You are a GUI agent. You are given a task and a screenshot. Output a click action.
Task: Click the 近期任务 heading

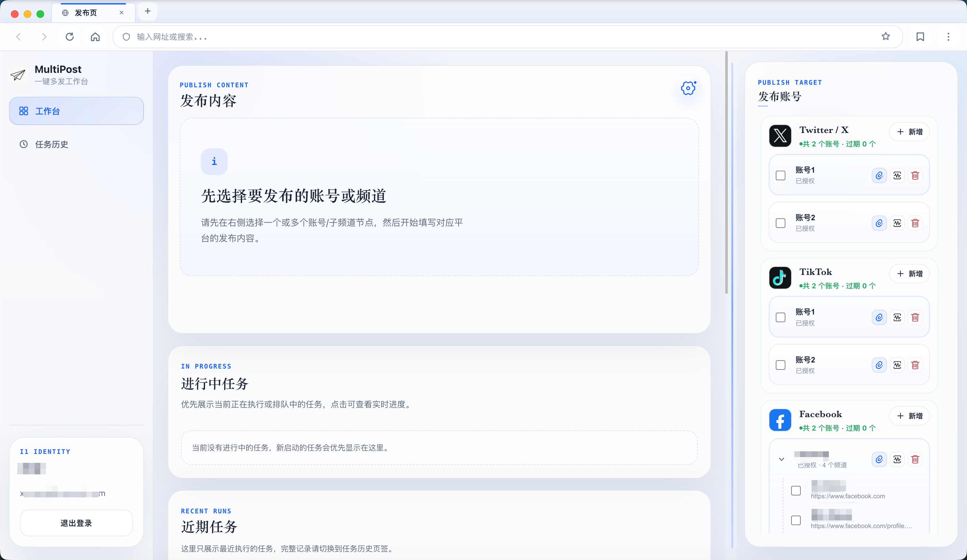pyautogui.click(x=209, y=527)
